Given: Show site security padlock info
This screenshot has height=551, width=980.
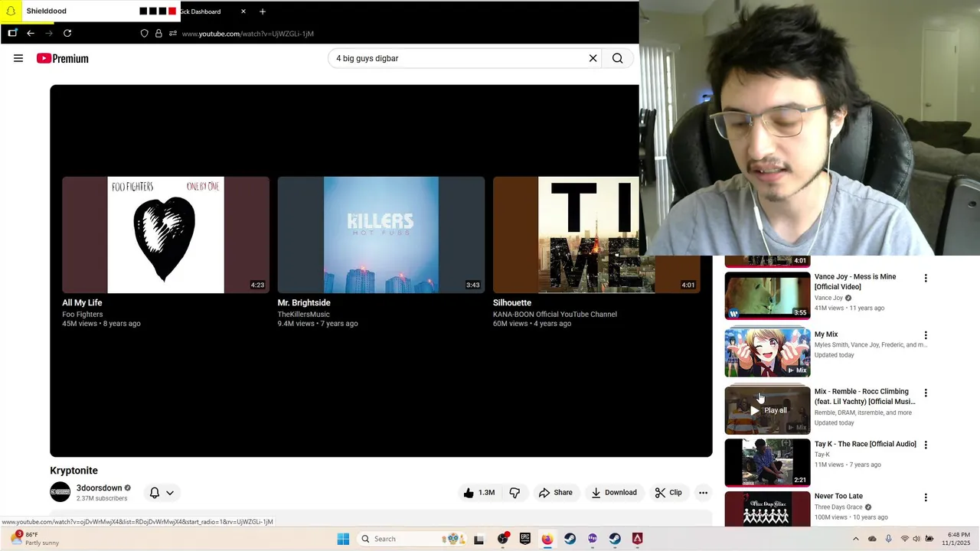Looking at the screenshot, I should tap(158, 34).
